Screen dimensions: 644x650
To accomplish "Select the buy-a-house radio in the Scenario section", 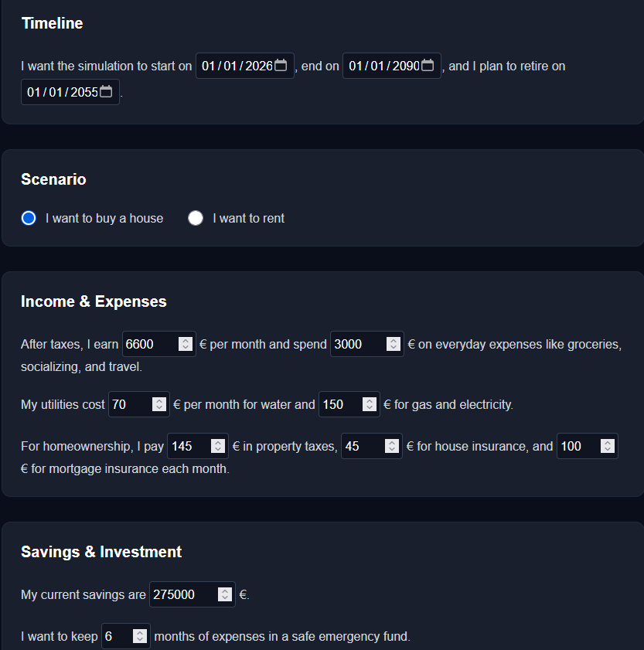I will point(28,218).
